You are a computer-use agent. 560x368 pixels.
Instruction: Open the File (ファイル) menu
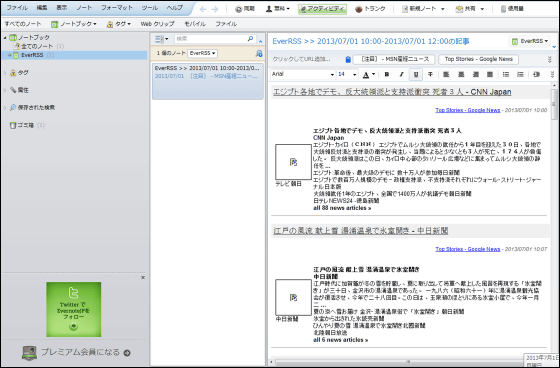[x=17, y=8]
